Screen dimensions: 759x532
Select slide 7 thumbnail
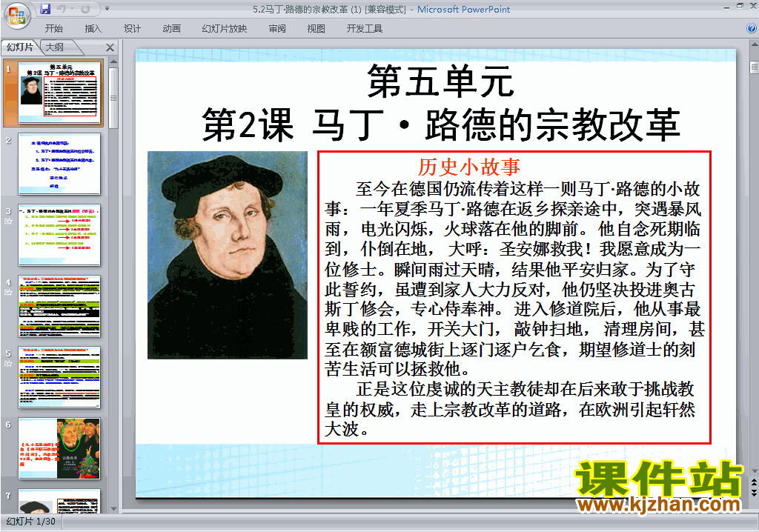(59, 501)
